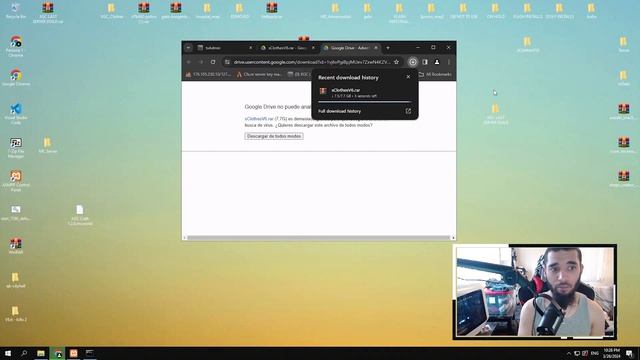The image size is (640, 360).
Task: Select the Visual Studio Code desktop icon
Action: [16, 113]
